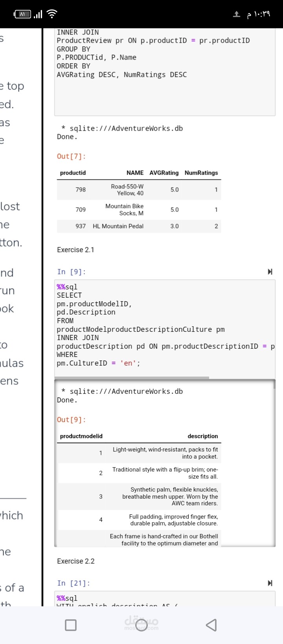This screenshot has width=283, height=644.
Task: Select the Exercise 2.1 heading text
Action: pyautogui.click(x=75, y=250)
